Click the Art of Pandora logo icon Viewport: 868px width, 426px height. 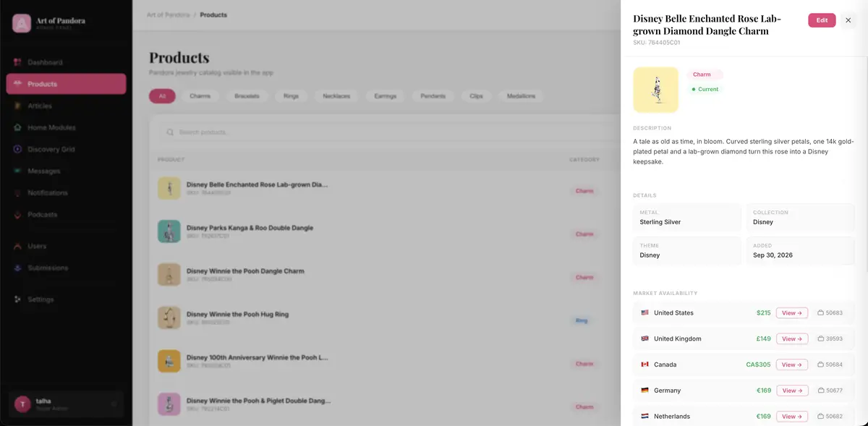pos(21,23)
